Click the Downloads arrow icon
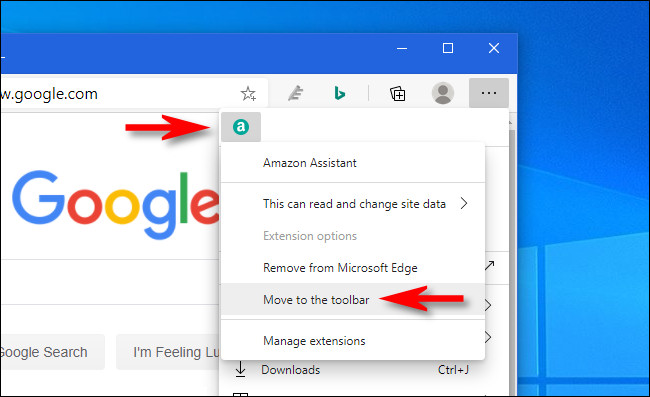The height and width of the screenshot is (397, 650). (x=240, y=369)
